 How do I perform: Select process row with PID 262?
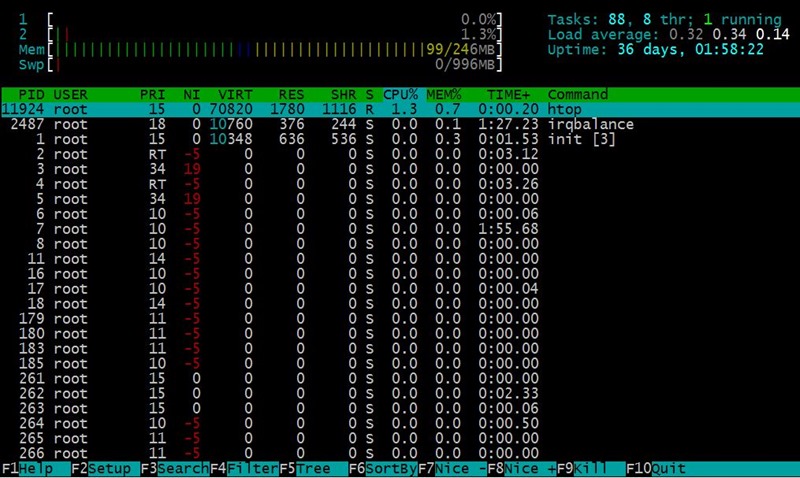coord(400,393)
